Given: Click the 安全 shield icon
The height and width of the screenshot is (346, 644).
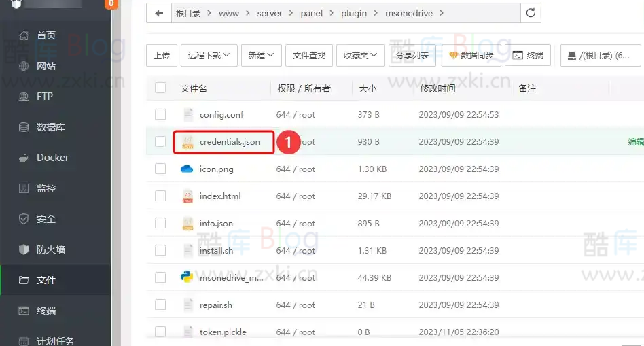Looking at the screenshot, I should pyautogui.click(x=24, y=219).
